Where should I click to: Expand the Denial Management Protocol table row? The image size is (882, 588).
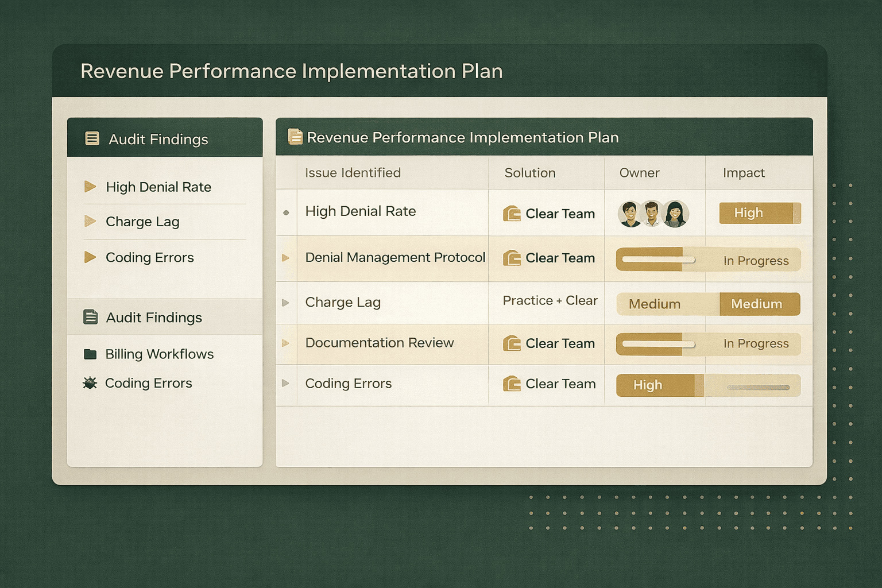(x=285, y=258)
